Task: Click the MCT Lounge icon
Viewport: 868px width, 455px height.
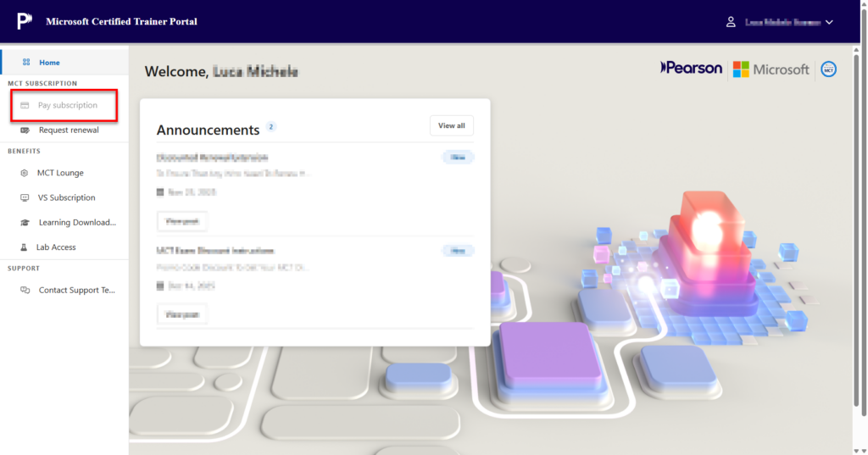Action: [x=25, y=173]
